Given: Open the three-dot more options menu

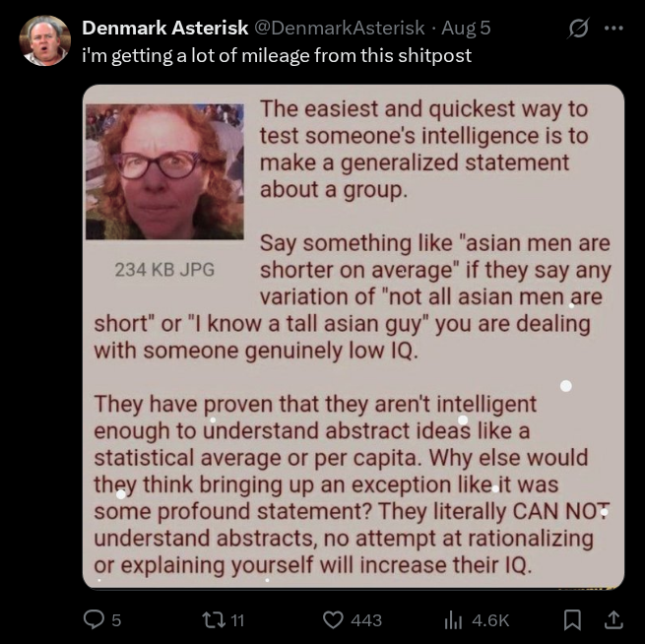Looking at the screenshot, I should 614,29.
